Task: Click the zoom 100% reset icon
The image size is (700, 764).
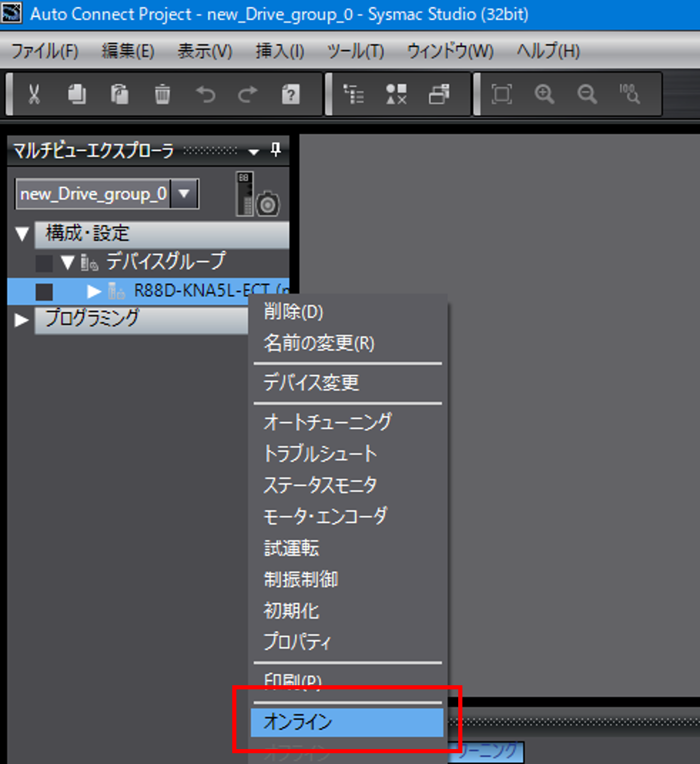Action: [x=630, y=94]
